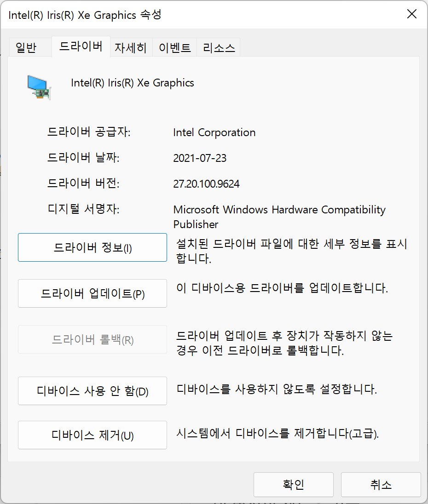This screenshot has height=504, width=428.
Task: Click the text '디바이스를 사용하지 않도록 설정합니다.'
Action: click(x=277, y=389)
